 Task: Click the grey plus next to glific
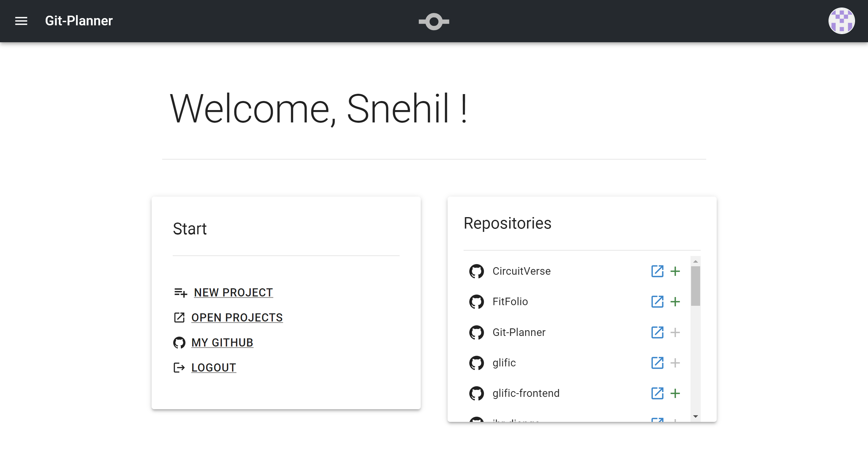(x=675, y=363)
